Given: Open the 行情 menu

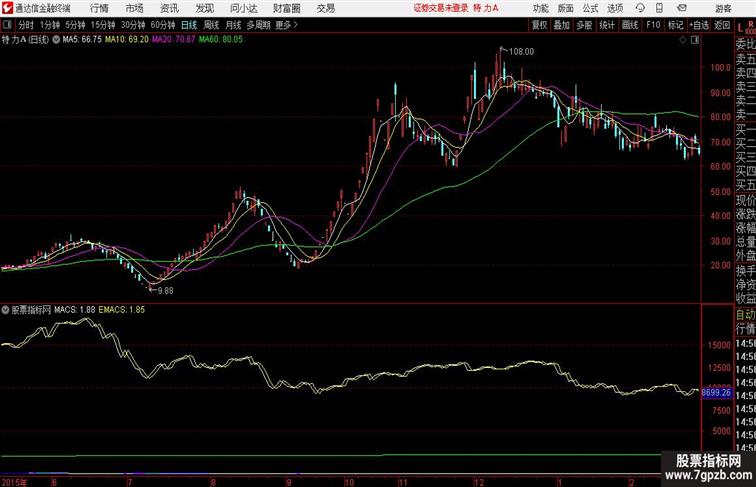Looking at the screenshot, I should click(x=99, y=8).
